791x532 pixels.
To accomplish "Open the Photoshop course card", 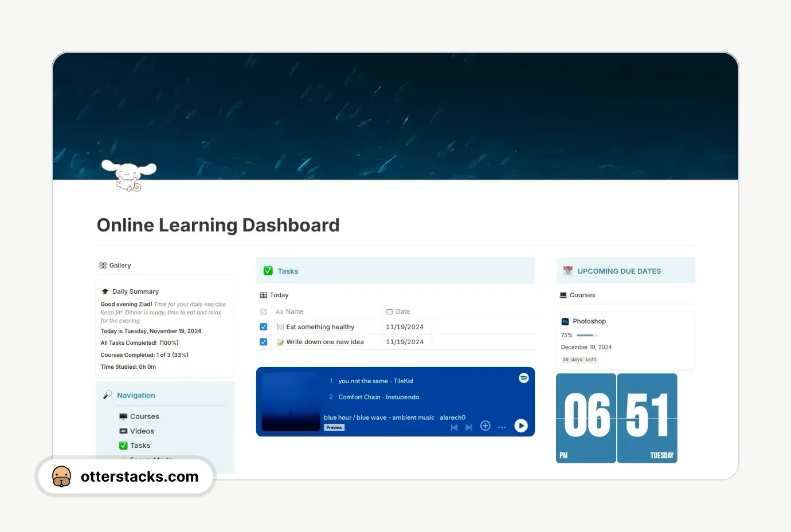I will click(x=625, y=340).
